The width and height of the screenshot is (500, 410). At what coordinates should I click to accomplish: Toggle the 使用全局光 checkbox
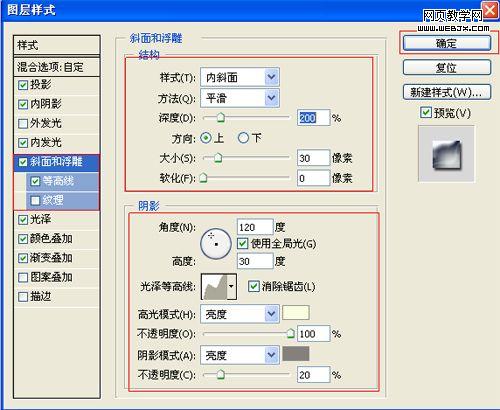coord(242,244)
